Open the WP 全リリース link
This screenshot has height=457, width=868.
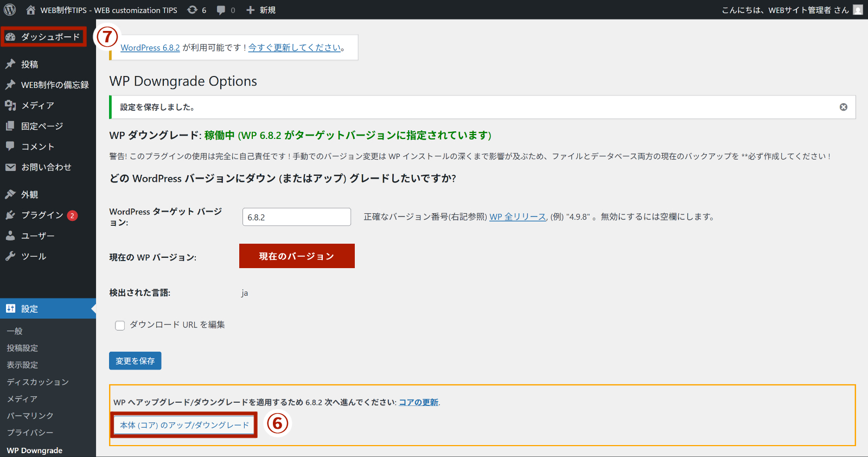tap(518, 217)
